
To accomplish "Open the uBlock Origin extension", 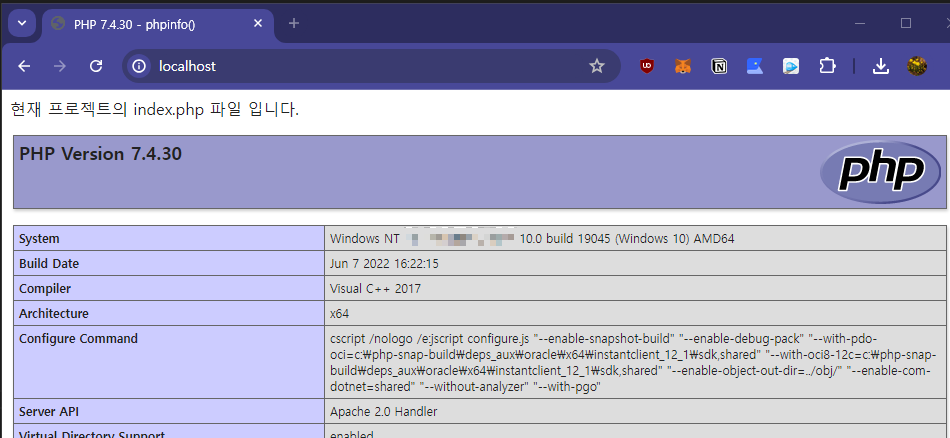I will [x=647, y=66].
